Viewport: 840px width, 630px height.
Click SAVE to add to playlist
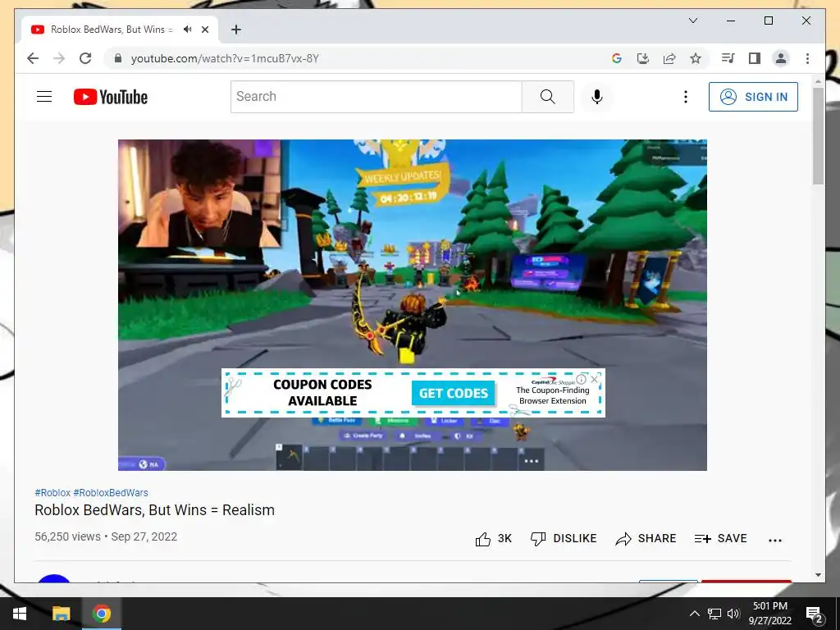pyautogui.click(x=720, y=538)
